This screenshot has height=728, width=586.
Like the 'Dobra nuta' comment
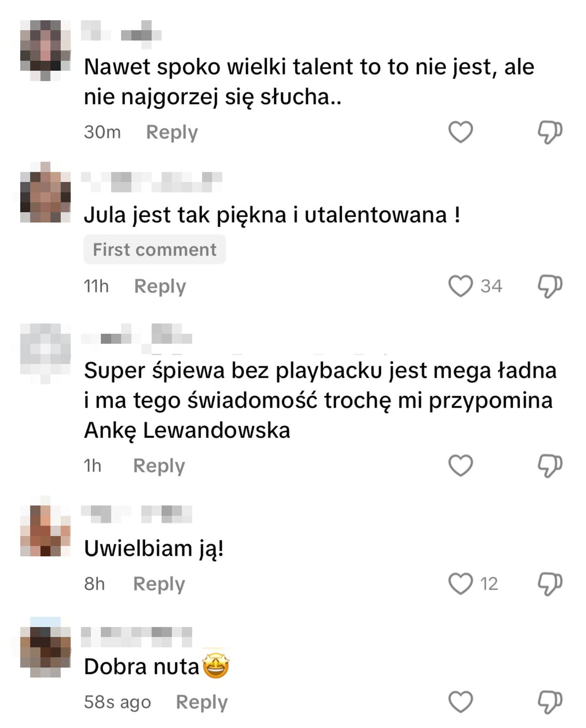click(x=461, y=702)
